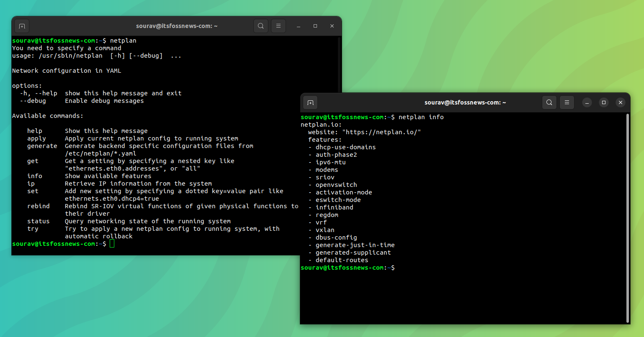Click the 'sriov' feature line

click(325, 177)
